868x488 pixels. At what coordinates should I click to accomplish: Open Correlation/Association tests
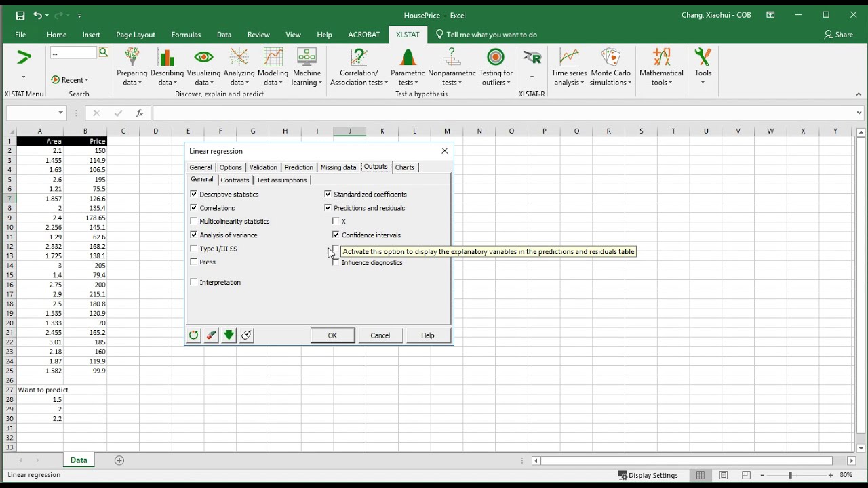point(359,67)
